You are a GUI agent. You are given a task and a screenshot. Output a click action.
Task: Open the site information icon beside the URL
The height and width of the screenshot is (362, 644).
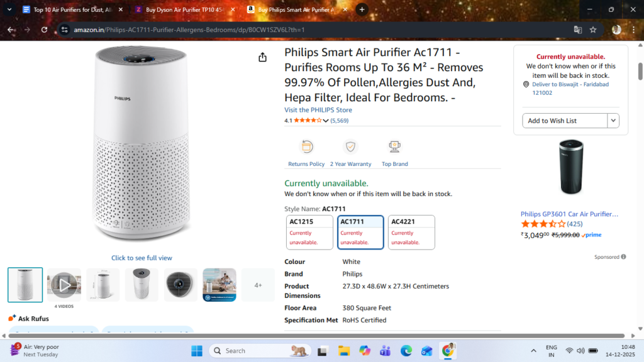[64, 30]
